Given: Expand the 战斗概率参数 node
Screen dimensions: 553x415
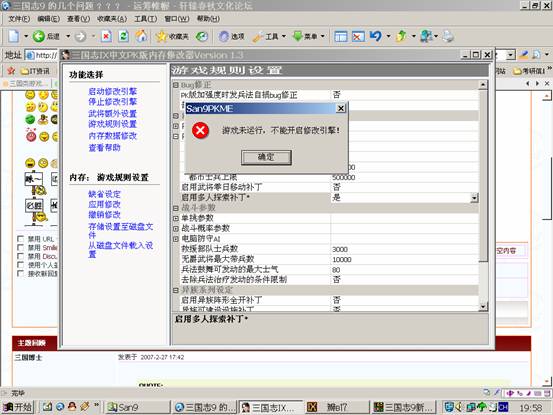Looking at the screenshot, I should 176,228.
